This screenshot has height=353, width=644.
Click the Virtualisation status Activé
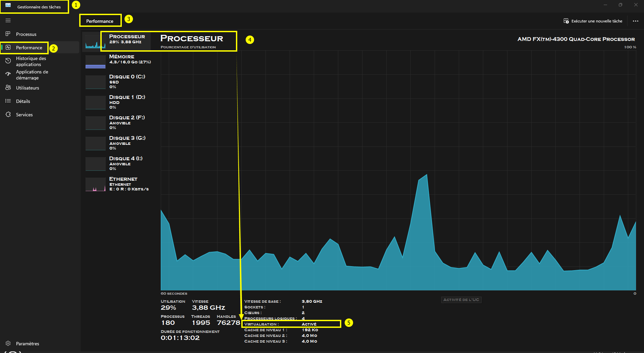[x=309, y=324]
